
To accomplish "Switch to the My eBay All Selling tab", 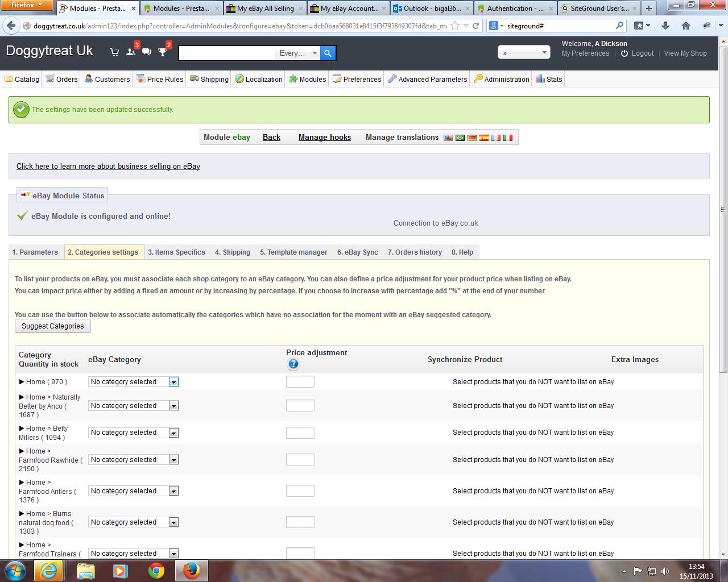I will click(x=265, y=9).
